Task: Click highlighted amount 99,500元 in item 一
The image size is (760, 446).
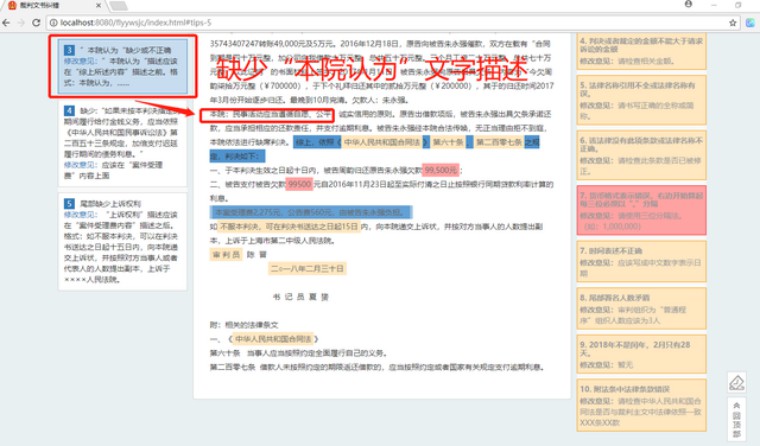Action: [x=441, y=170]
